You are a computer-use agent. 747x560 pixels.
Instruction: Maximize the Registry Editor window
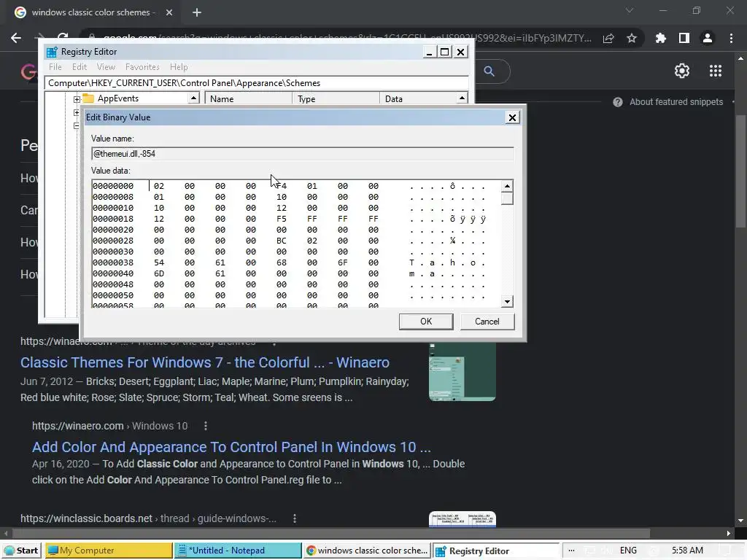click(x=444, y=52)
